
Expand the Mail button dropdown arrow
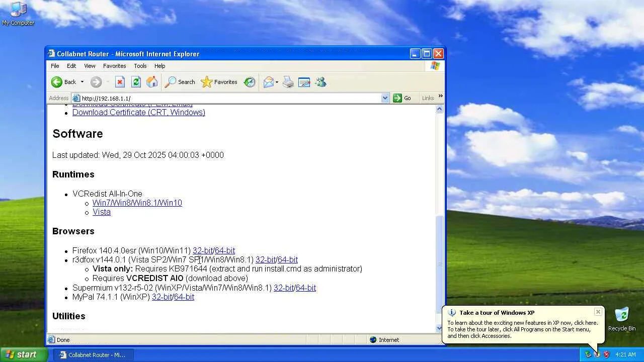(277, 82)
